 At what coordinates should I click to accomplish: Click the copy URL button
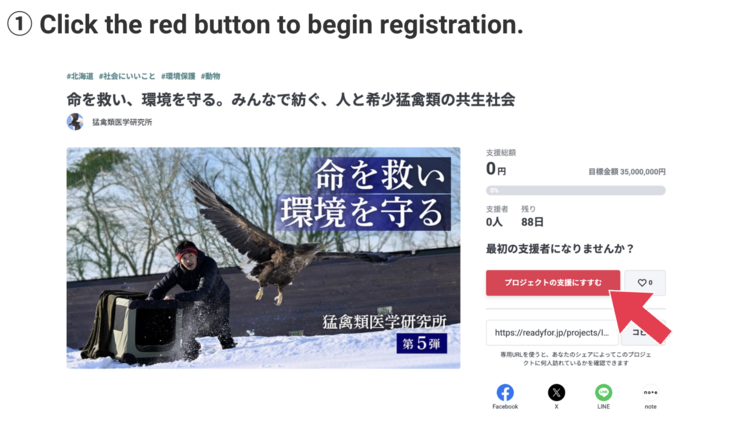643,332
